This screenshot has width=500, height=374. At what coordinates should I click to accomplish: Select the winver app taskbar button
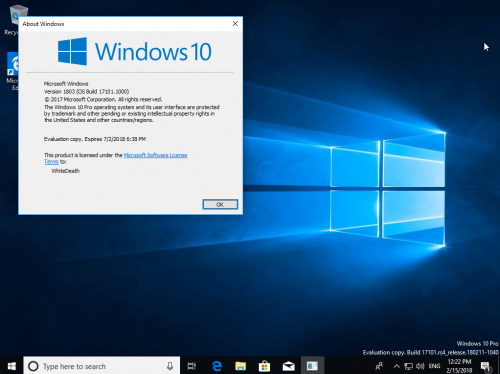click(x=312, y=366)
